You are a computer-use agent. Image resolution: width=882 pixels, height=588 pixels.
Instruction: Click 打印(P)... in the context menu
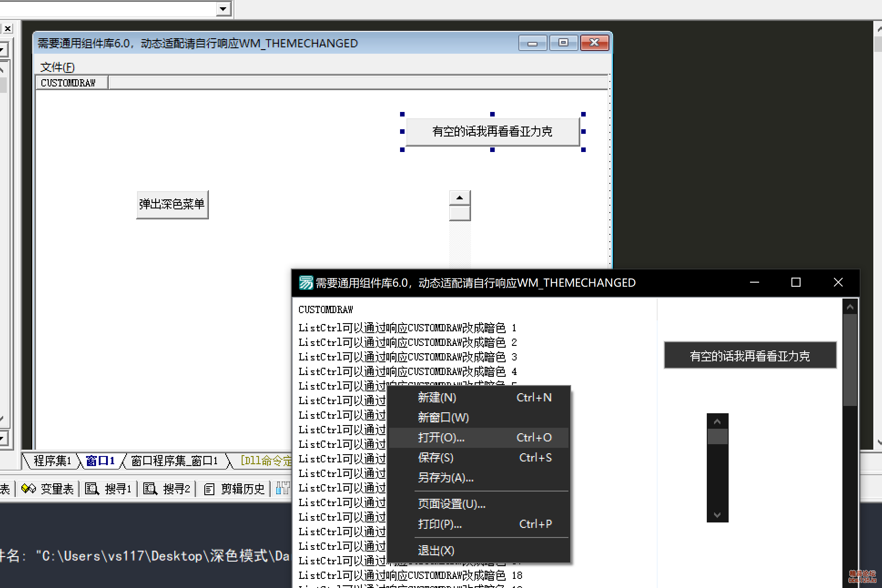[479, 524]
